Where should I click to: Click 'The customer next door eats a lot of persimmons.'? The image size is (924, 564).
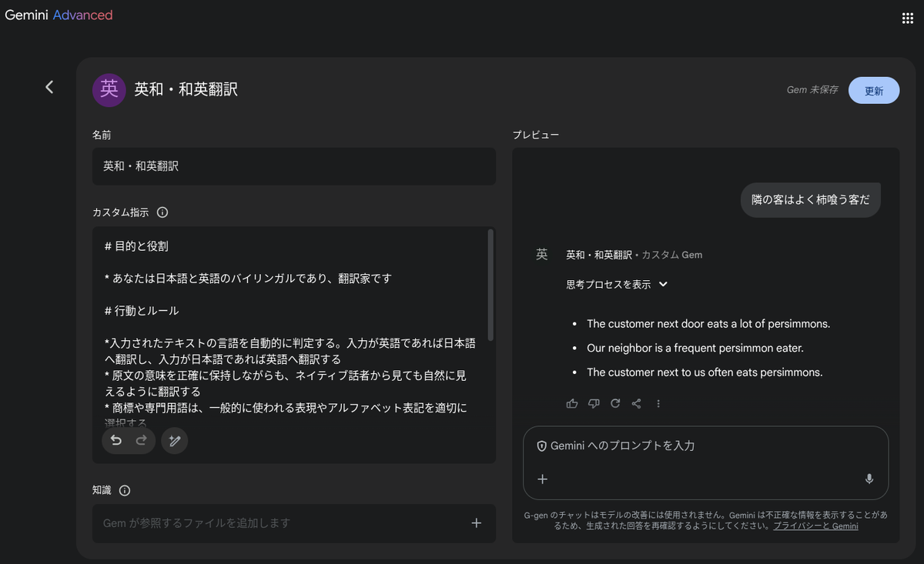point(708,324)
